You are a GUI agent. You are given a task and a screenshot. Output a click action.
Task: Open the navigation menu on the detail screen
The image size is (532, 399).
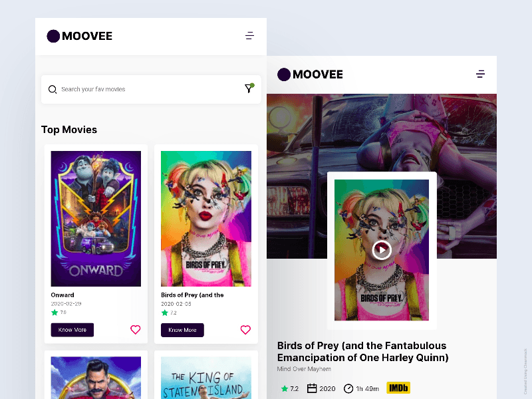(x=480, y=74)
